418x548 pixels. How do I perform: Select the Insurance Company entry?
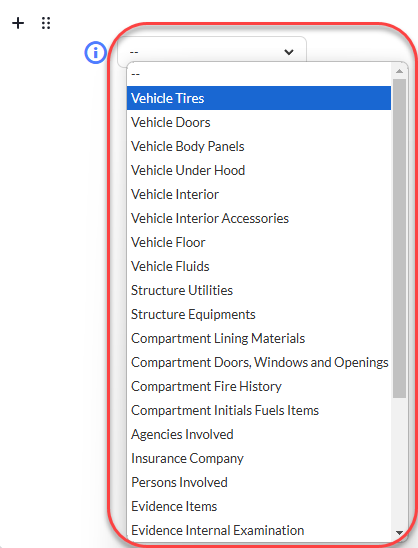pos(259,459)
